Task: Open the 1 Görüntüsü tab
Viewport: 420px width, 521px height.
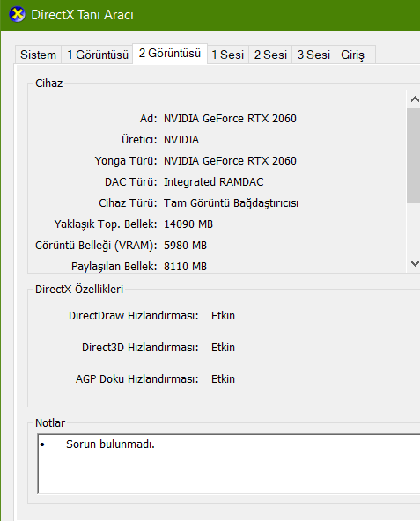Action: pos(98,55)
